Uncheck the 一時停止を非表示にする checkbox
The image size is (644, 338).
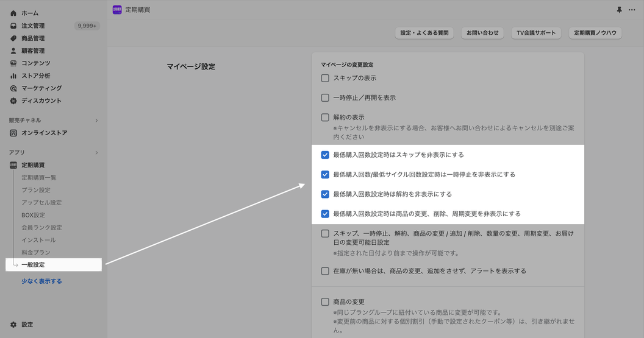325,174
